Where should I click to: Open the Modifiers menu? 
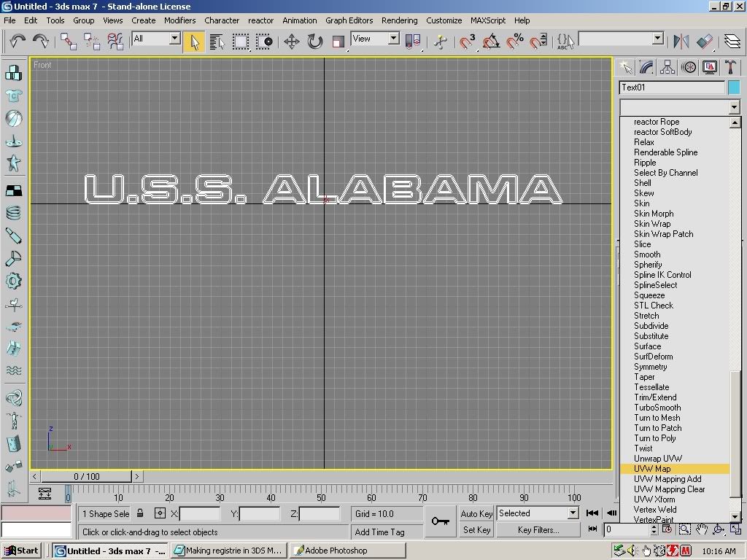pyautogui.click(x=179, y=20)
